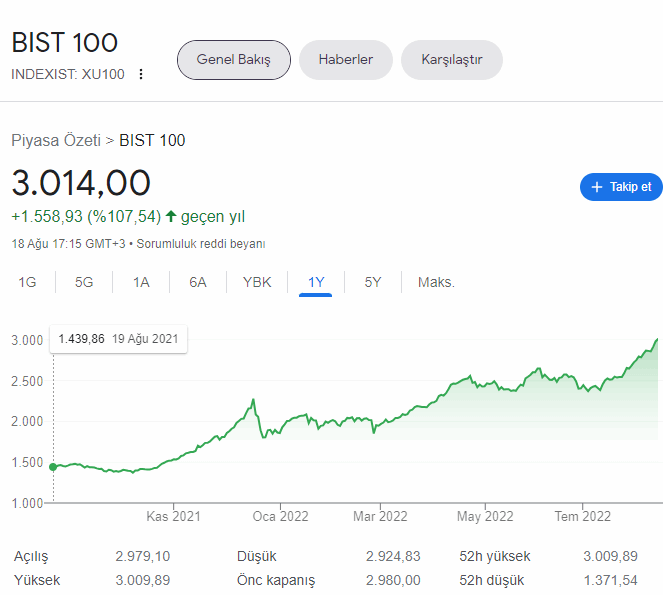Click the 18 Ağu 17:15 GMT+3 timestamp
The width and height of the screenshot is (663, 595).
point(68,244)
